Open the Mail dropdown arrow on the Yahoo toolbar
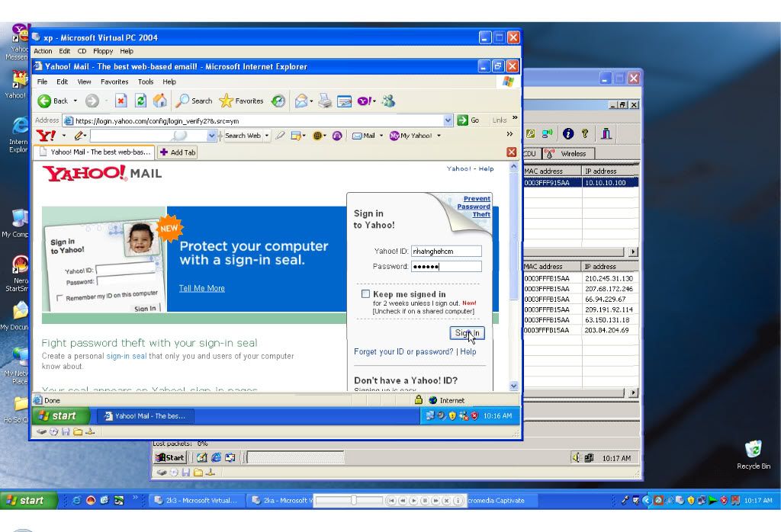Screen dimensions: 781x532 [x=381, y=136]
